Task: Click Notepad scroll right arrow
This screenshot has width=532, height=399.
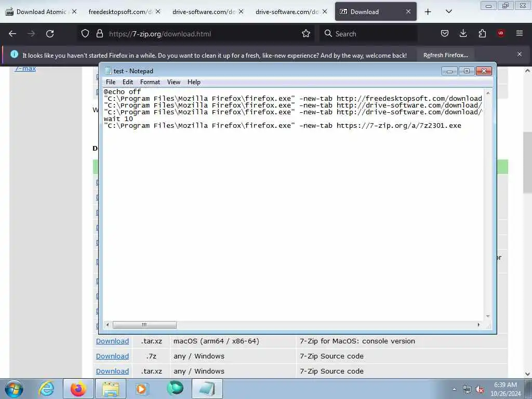Action: pos(478,325)
